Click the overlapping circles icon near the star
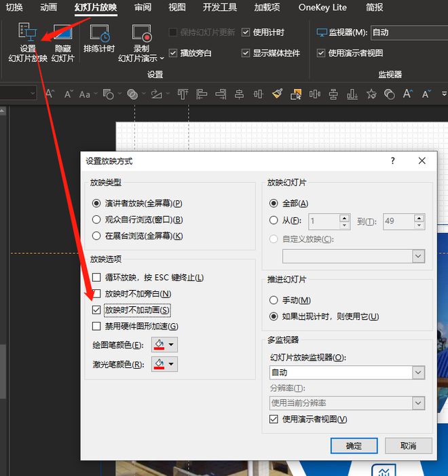The image size is (448, 476). tap(390, 94)
